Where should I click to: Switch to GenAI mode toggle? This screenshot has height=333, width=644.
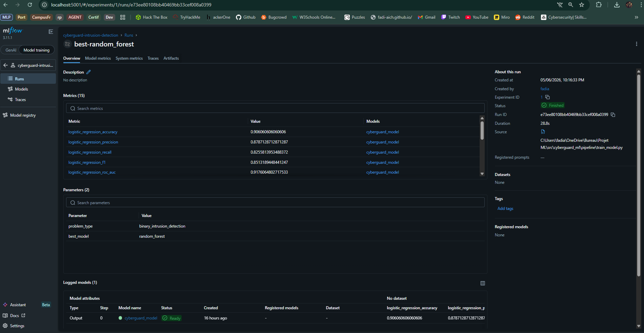point(11,50)
